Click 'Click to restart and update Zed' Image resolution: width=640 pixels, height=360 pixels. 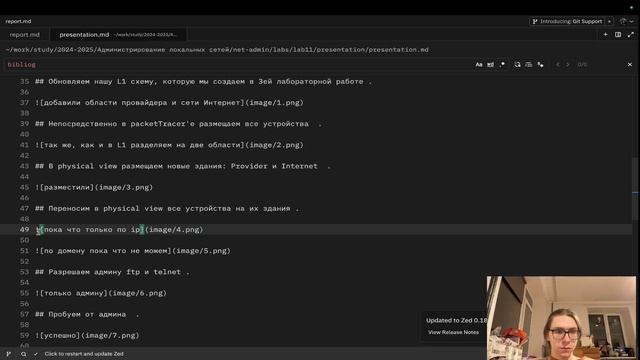tap(84, 354)
